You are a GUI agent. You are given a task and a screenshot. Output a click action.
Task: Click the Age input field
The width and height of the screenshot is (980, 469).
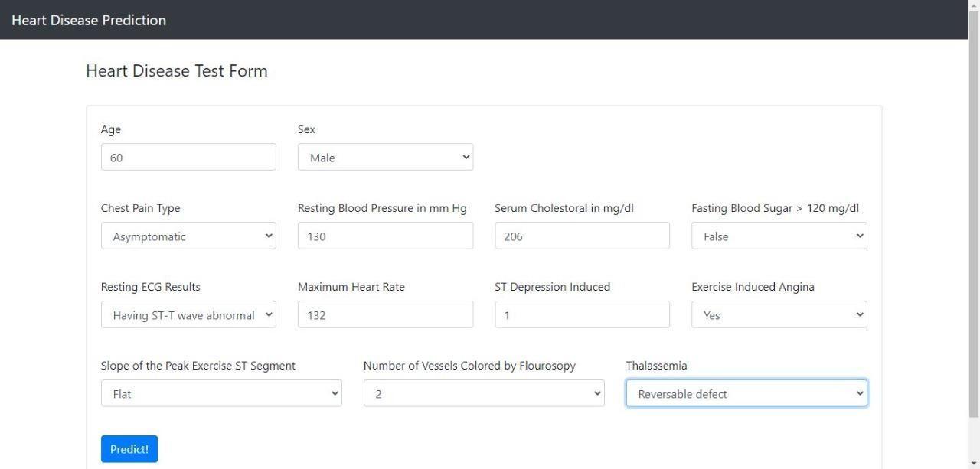188,158
